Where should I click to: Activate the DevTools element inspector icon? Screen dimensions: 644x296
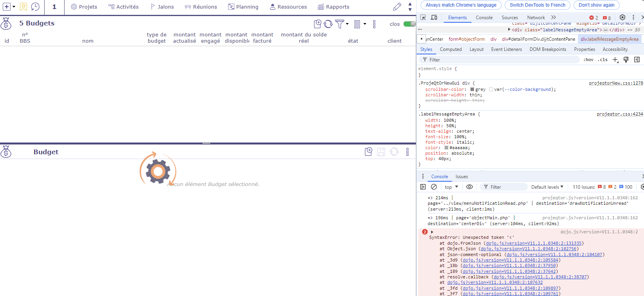(423, 18)
